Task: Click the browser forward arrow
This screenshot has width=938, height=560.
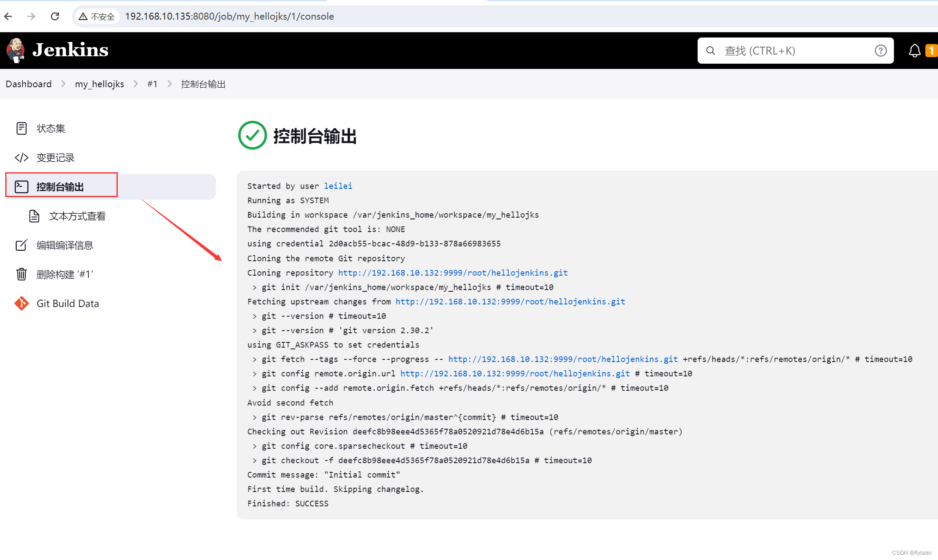Action: [x=31, y=17]
